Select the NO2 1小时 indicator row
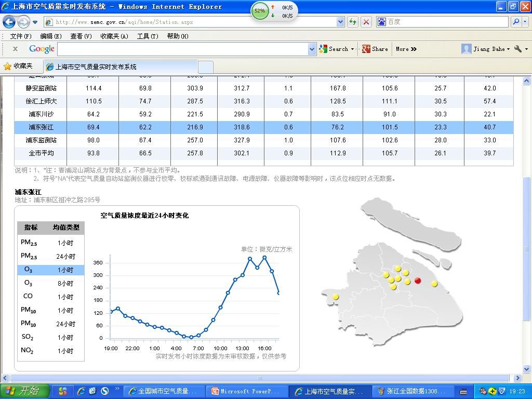 [51, 351]
